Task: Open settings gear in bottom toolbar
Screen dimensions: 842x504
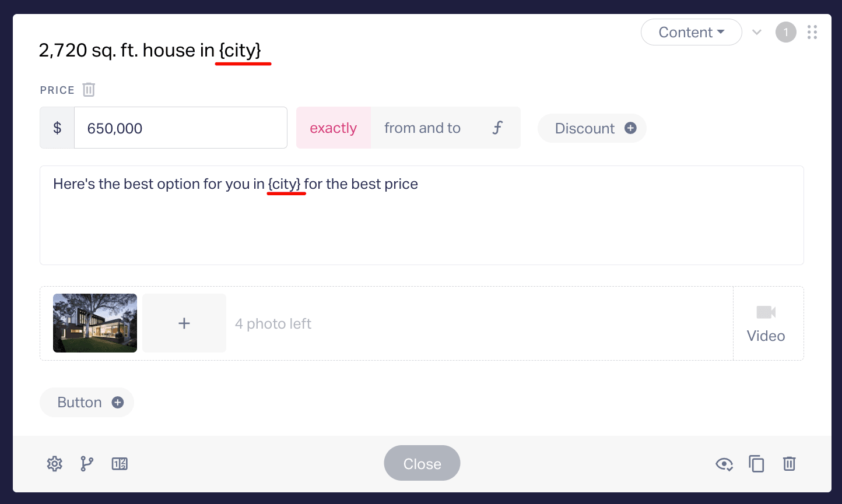Action: (x=55, y=464)
